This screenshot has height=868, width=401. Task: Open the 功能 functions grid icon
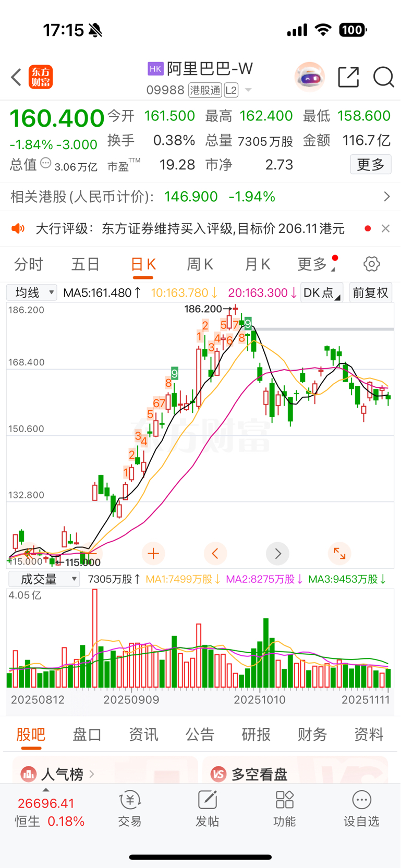tap(284, 809)
